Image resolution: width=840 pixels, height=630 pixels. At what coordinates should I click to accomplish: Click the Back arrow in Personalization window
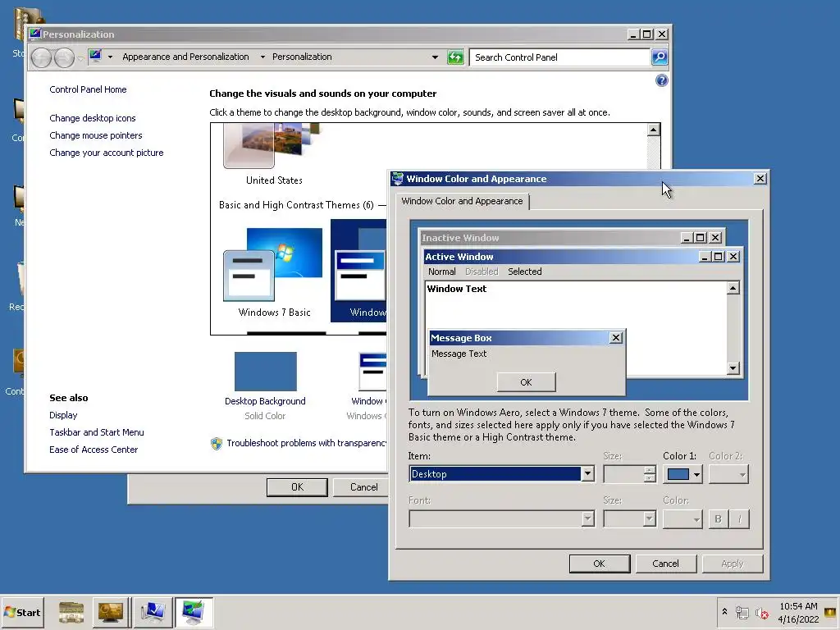(x=41, y=57)
